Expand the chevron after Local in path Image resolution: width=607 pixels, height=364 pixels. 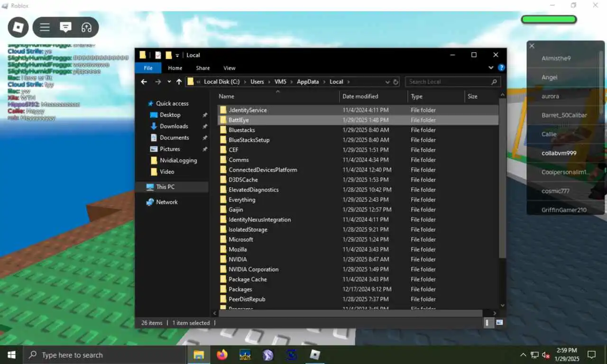(348, 82)
